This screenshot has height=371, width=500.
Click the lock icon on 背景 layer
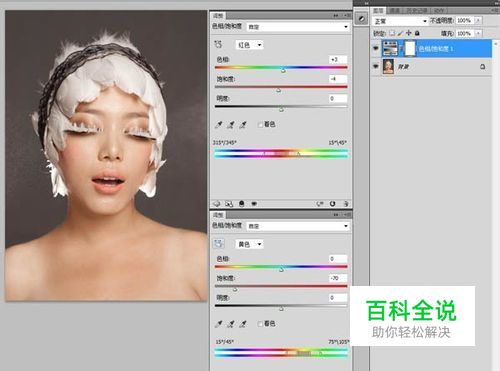click(x=482, y=67)
